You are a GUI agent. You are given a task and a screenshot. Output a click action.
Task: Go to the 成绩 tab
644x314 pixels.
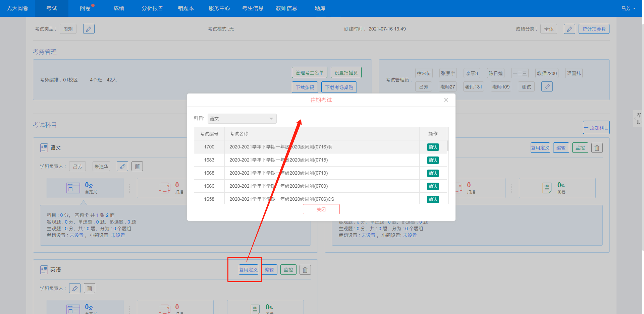tap(119, 8)
